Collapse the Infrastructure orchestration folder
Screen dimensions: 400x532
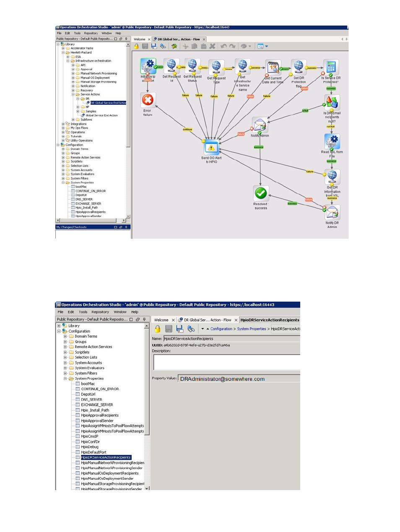tap(68, 61)
